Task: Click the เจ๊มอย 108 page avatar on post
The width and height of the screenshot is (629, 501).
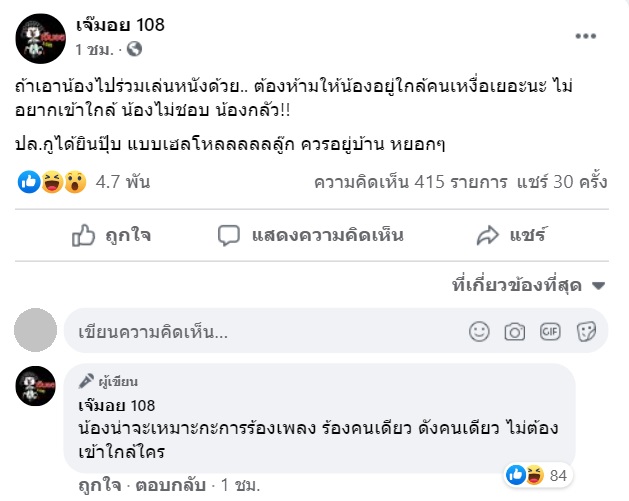Action: click(40, 36)
